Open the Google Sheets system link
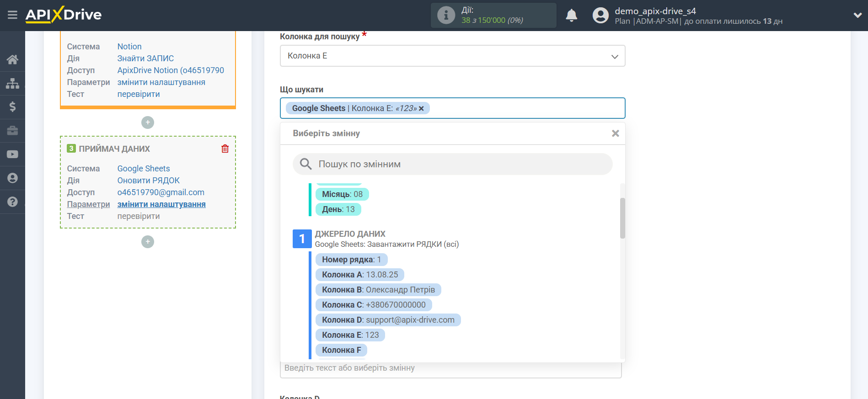The height and width of the screenshot is (399, 868). pyautogui.click(x=144, y=169)
